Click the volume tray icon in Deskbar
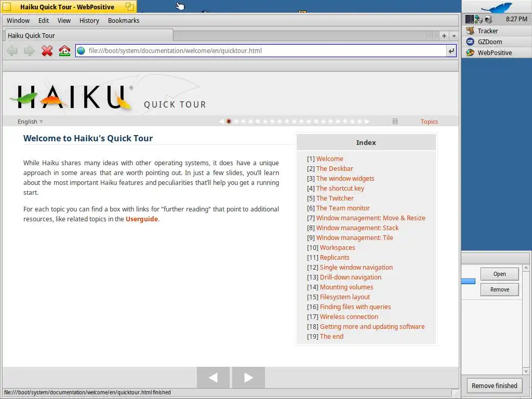The width and height of the screenshot is (532, 399). tap(488, 19)
